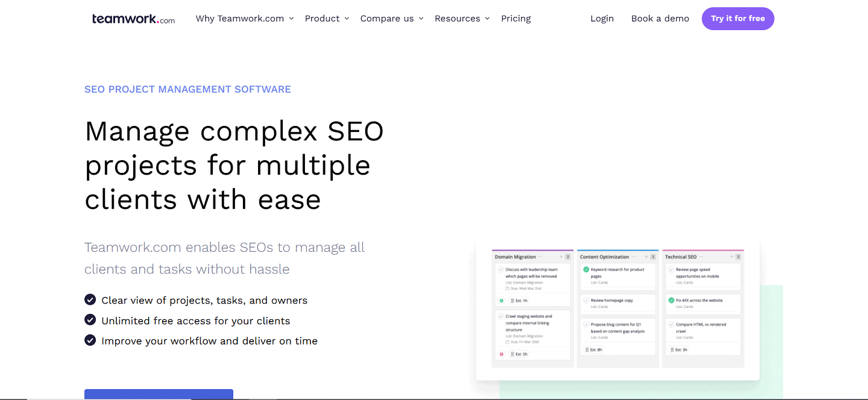Open the Why Teamwork.com menu
The height and width of the screenshot is (400, 868).
pyautogui.click(x=244, y=18)
